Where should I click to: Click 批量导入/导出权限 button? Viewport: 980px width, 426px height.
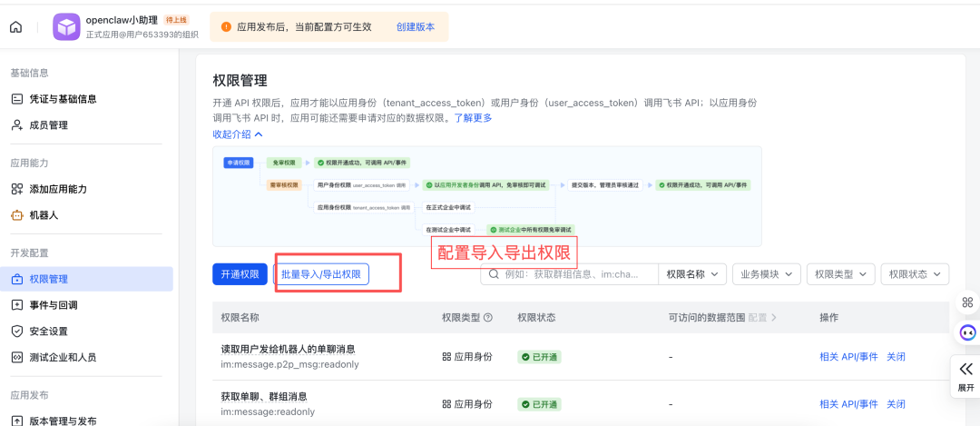click(x=321, y=274)
